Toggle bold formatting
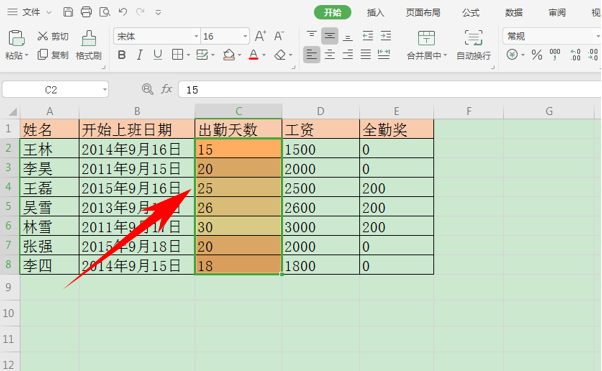602x371 pixels. coord(122,55)
